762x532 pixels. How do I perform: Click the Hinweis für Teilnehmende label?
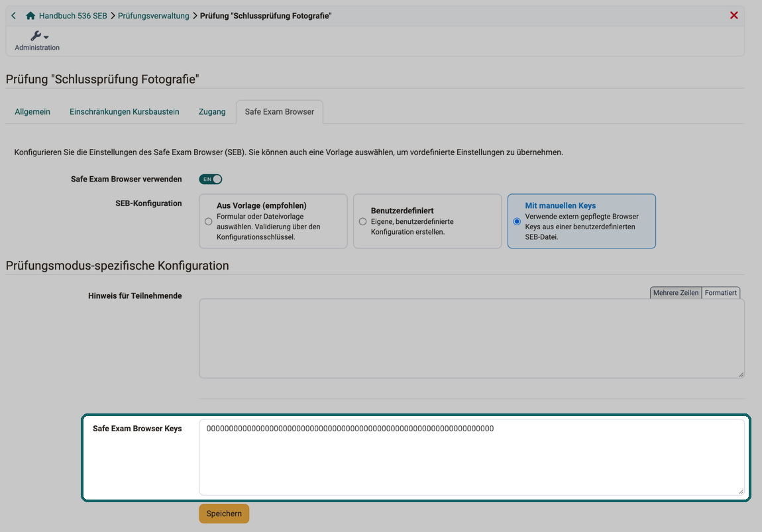(x=135, y=296)
